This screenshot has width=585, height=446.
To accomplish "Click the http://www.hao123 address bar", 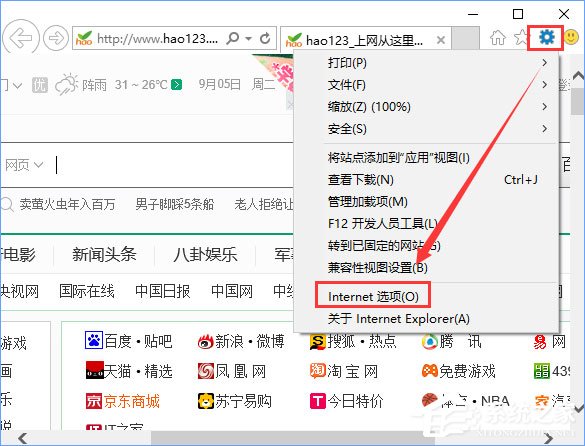I will [x=157, y=38].
